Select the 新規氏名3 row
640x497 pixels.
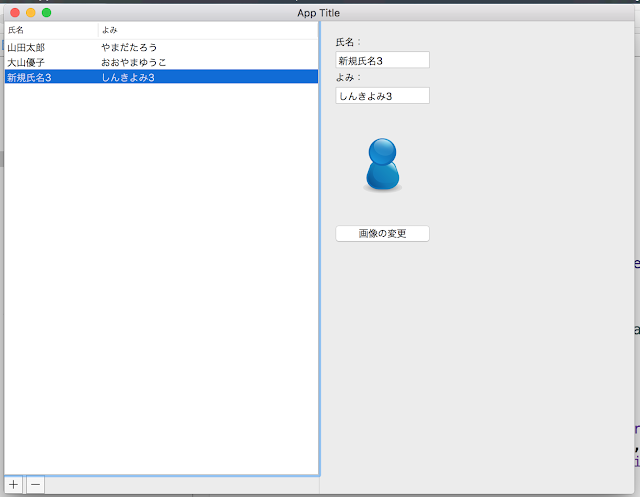161,77
